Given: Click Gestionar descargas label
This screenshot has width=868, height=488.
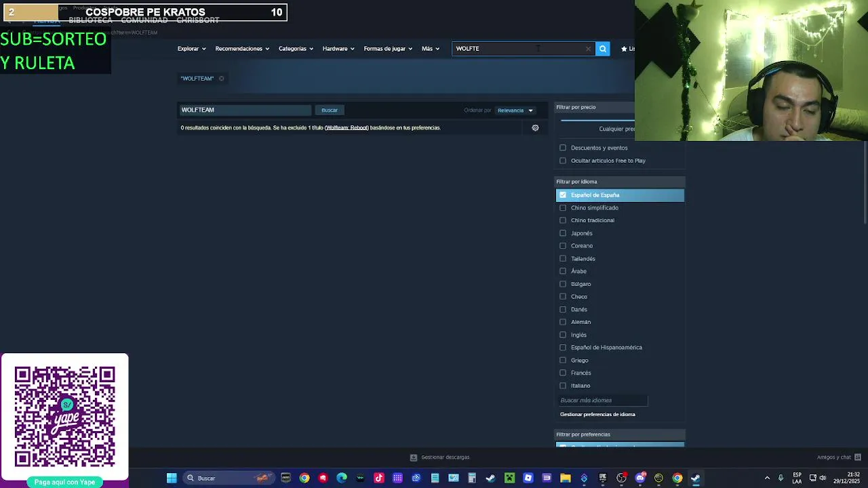Looking at the screenshot, I should pyautogui.click(x=445, y=457).
